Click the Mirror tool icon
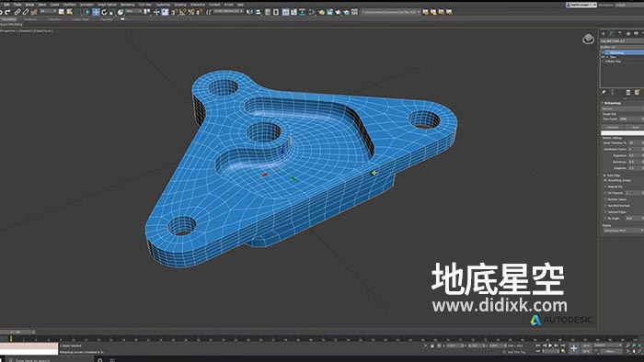Image resolution: width=644 pixels, height=362 pixels. 249,12
